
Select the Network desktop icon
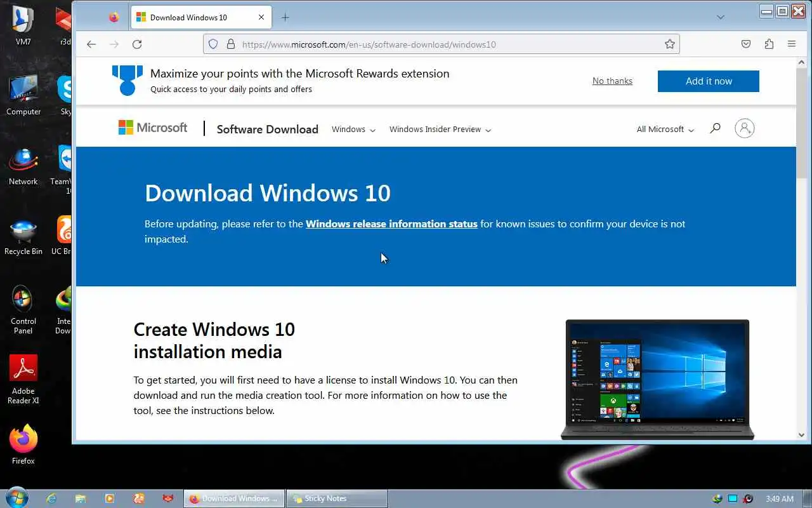(x=23, y=166)
